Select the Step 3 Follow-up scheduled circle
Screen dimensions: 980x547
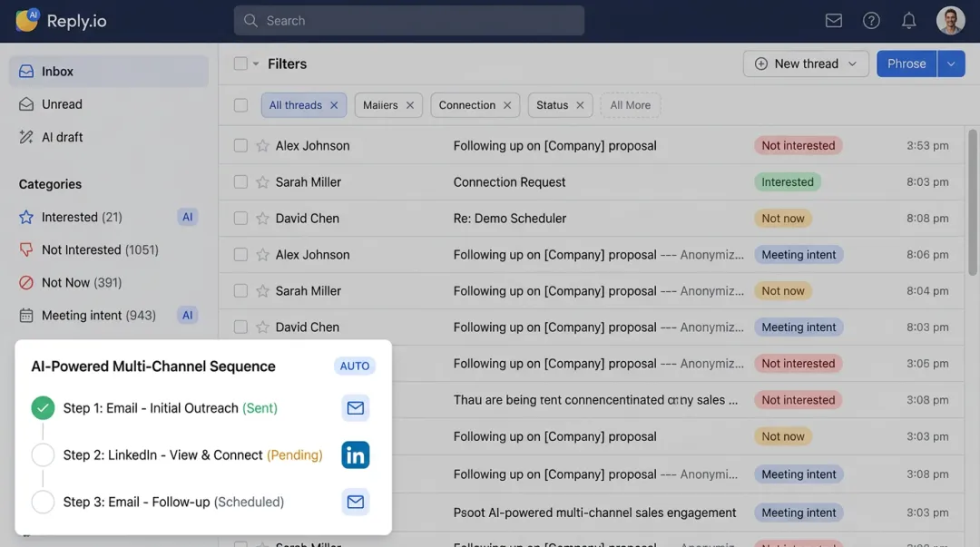point(44,502)
